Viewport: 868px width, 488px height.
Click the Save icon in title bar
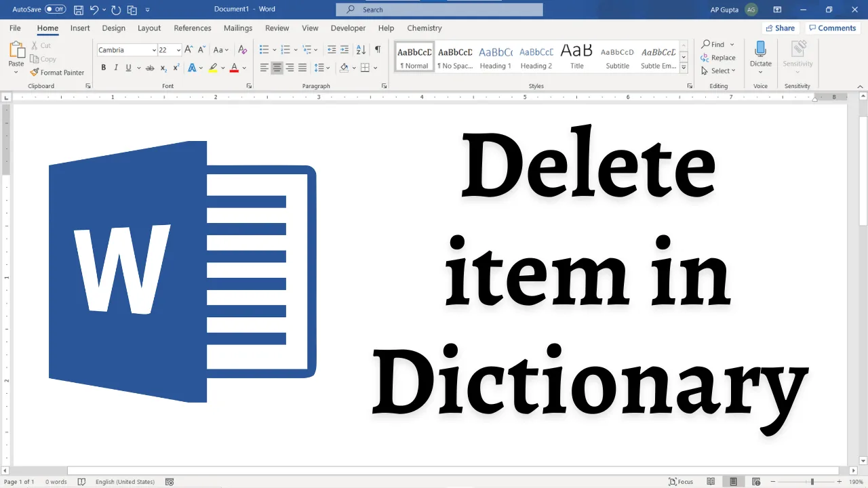coord(79,9)
